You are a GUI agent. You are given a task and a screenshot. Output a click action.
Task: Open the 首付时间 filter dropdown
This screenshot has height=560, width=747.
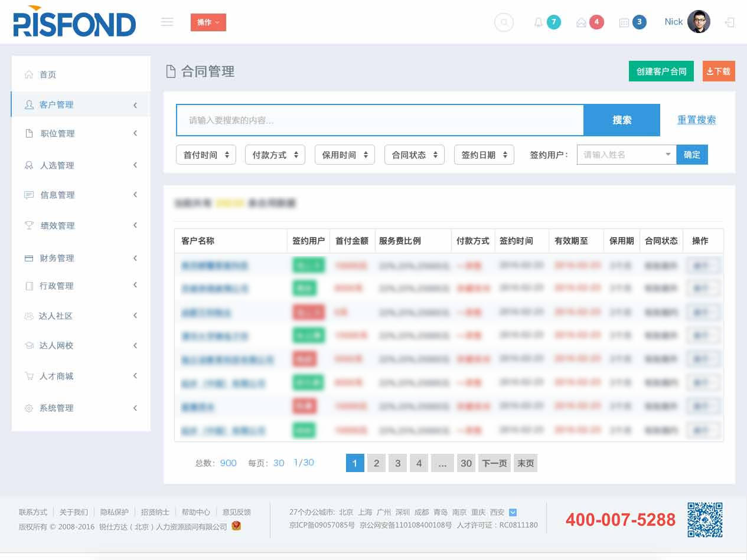point(206,155)
